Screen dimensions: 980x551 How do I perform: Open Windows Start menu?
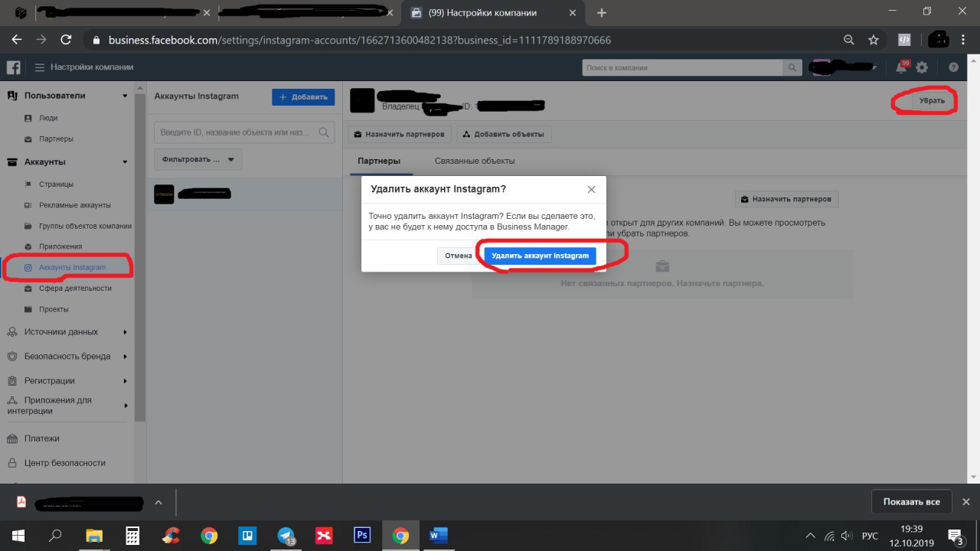coord(18,534)
